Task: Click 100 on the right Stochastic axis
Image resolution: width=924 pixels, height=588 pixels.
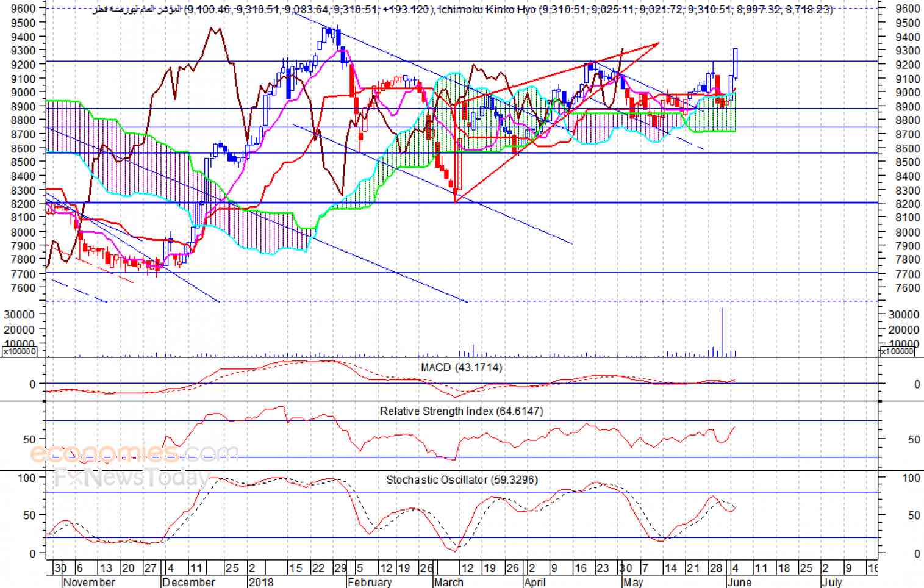Action: [x=911, y=478]
